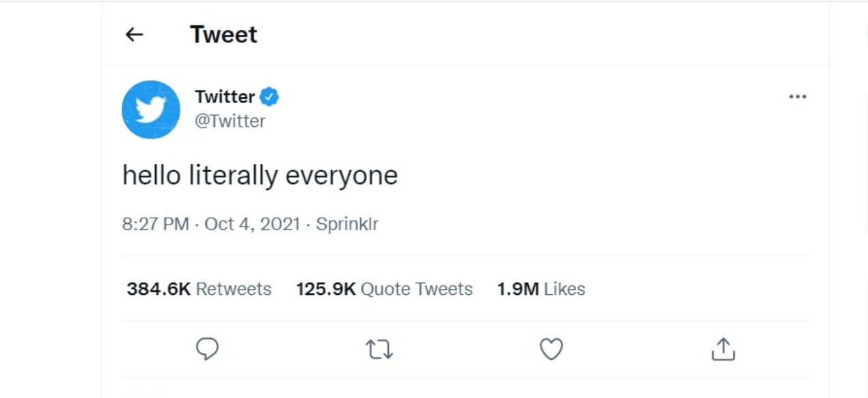Viewport: 868px width, 398px height.
Task: Click the Oct 4, 2021 date
Action: point(252,224)
